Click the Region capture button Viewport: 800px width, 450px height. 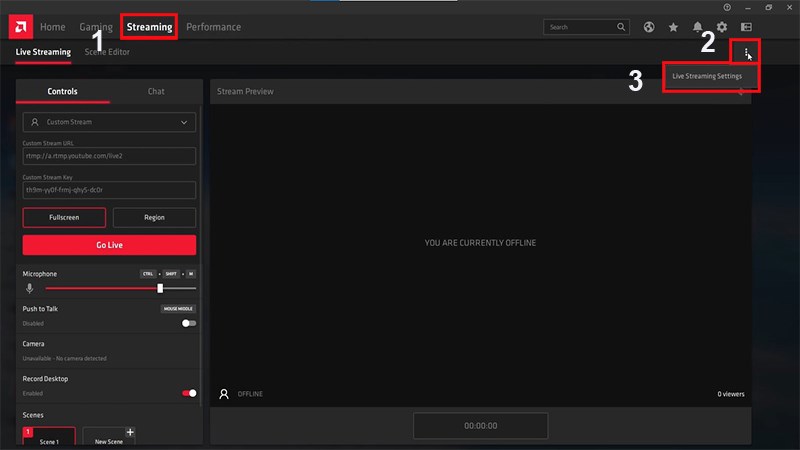click(154, 217)
